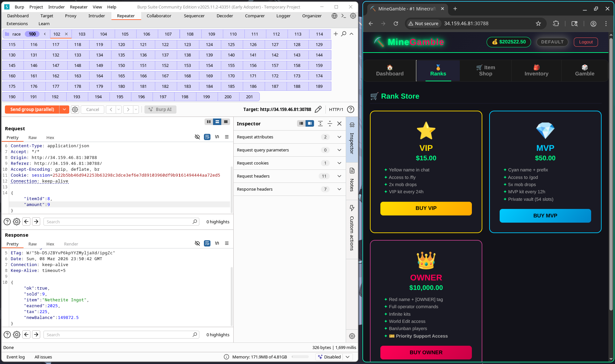Toggle hide non-printable in Request panel

(197, 137)
